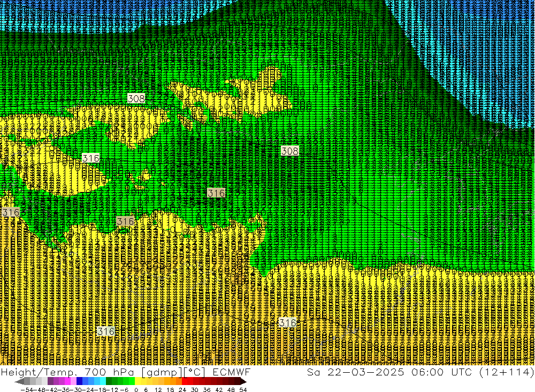Click the 316 contour label at the map's left edge
Image resolution: width=535 pixels, height=392 pixels.
tap(11, 212)
